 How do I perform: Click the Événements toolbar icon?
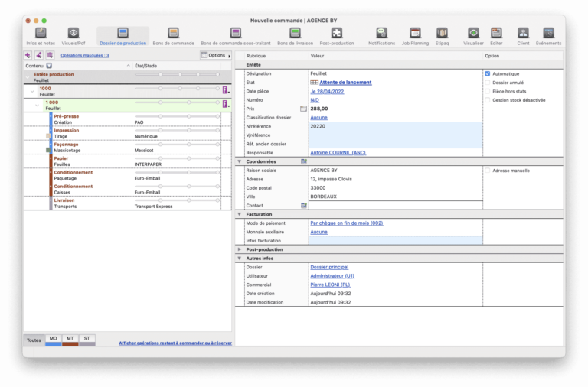548,33
